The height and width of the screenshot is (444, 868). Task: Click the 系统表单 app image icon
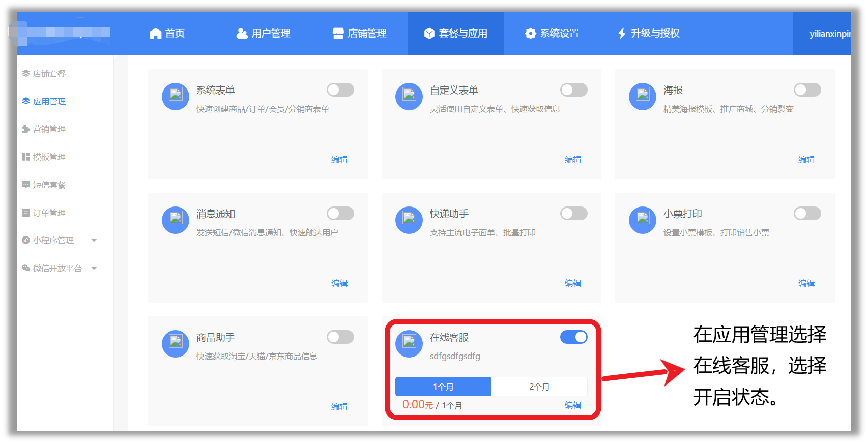coord(176,97)
